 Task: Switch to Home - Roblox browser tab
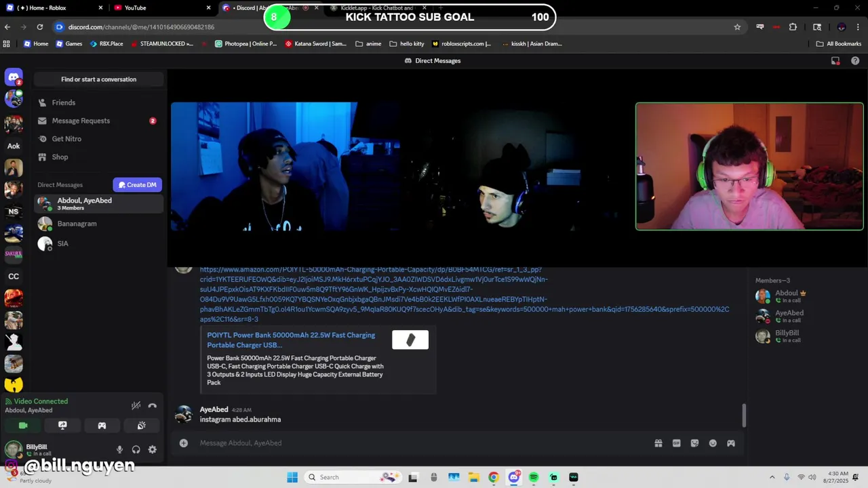coord(54,8)
